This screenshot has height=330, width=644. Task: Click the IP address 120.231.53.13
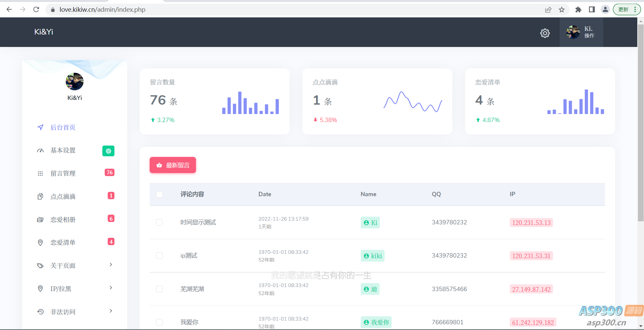[531, 223]
